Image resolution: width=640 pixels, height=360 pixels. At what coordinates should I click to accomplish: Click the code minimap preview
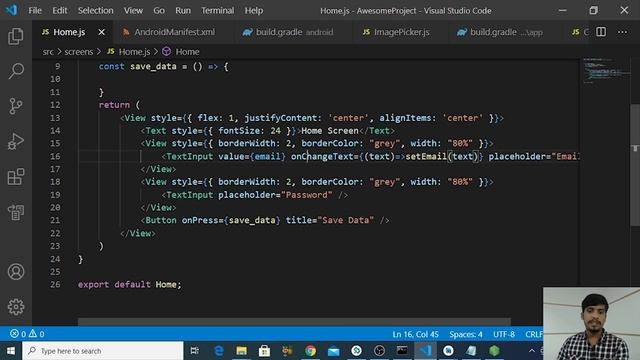click(x=606, y=71)
